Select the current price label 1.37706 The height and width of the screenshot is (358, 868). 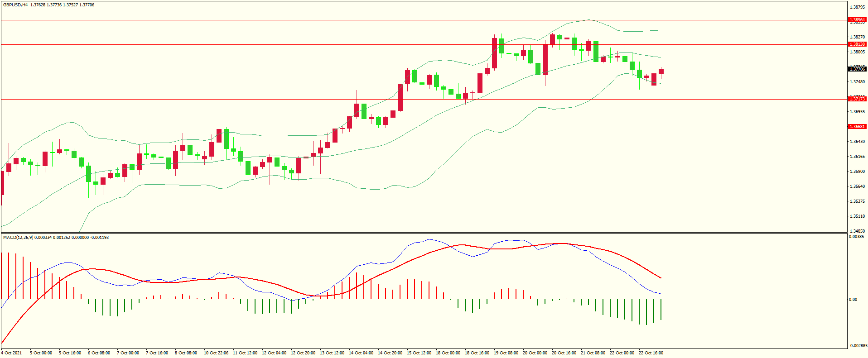(857, 69)
